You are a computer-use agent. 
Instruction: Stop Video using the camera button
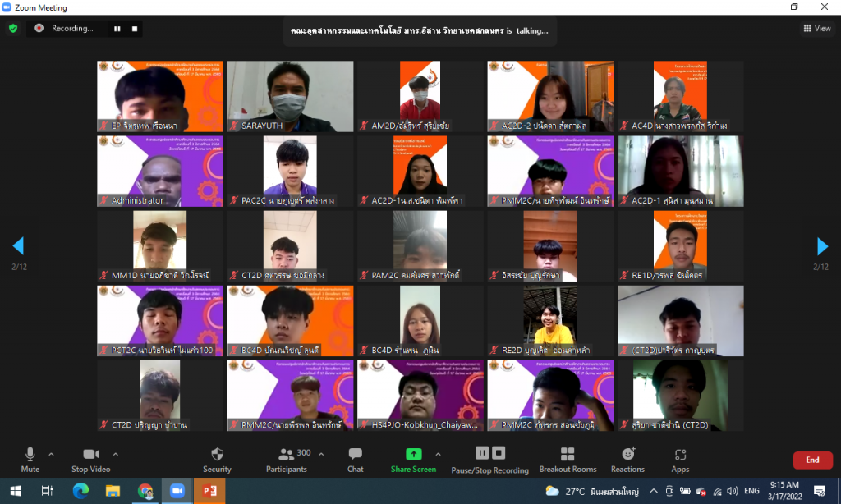click(91, 459)
